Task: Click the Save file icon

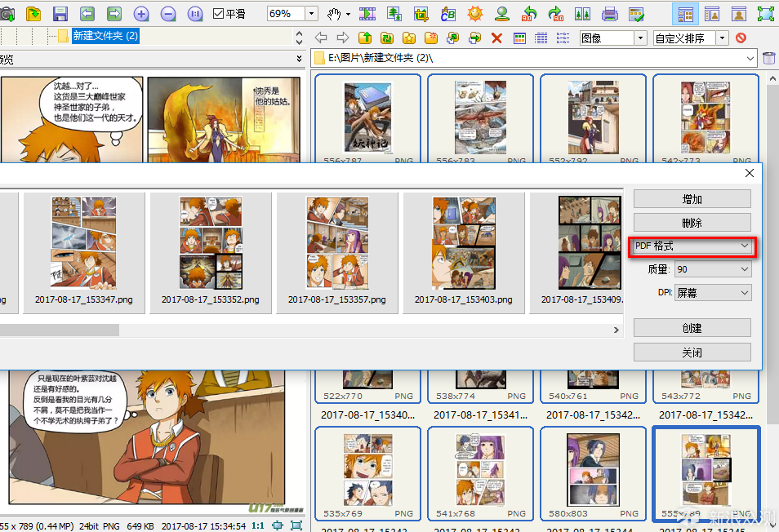Action: point(60,13)
